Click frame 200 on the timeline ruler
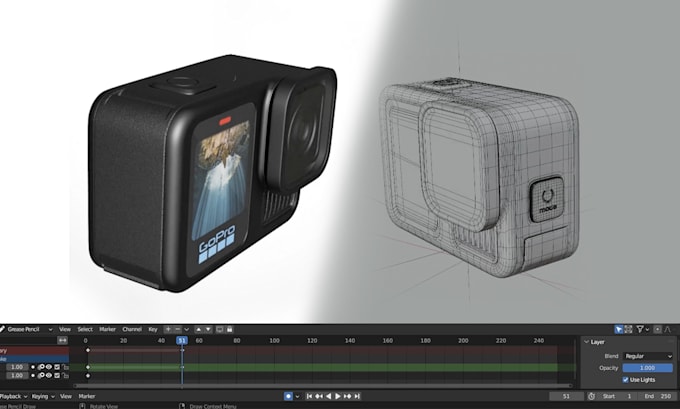The height and width of the screenshot is (409, 680). click(x=463, y=340)
